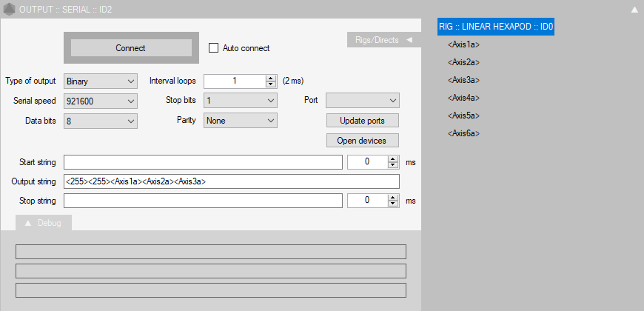The width and height of the screenshot is (644, 311).
Task: Select RIG :: LINEAR HEXAPOD :: ID0 item
Action: [496, 27]
